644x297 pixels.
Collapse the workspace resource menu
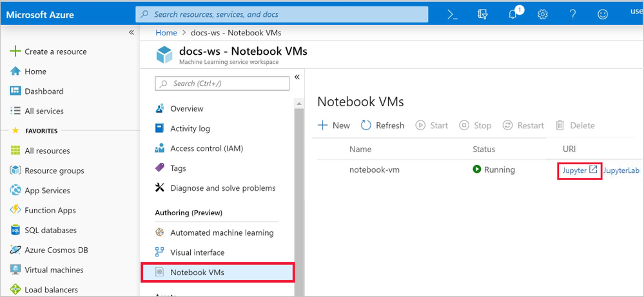[x=297, y=77]
